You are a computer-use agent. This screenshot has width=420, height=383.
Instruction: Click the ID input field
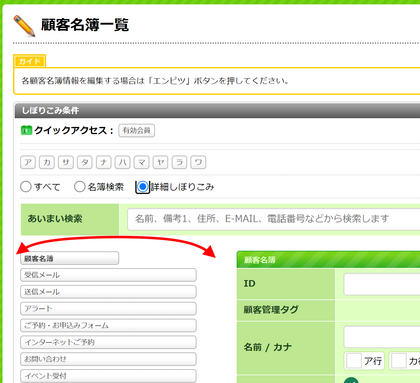pyautogui.click(x=382, y=284)
